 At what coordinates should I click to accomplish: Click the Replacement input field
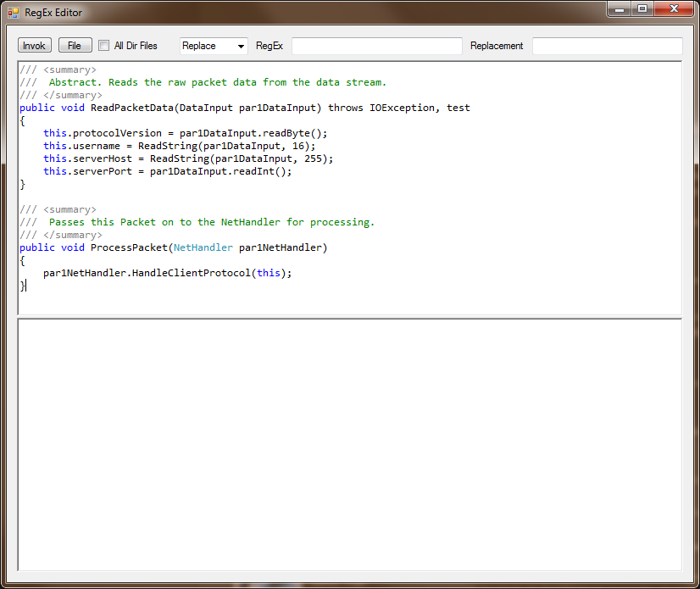click(607, 46)
